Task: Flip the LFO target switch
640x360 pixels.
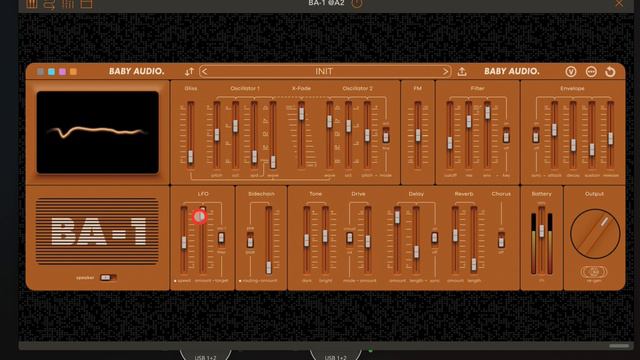Action: click(221, 238)
